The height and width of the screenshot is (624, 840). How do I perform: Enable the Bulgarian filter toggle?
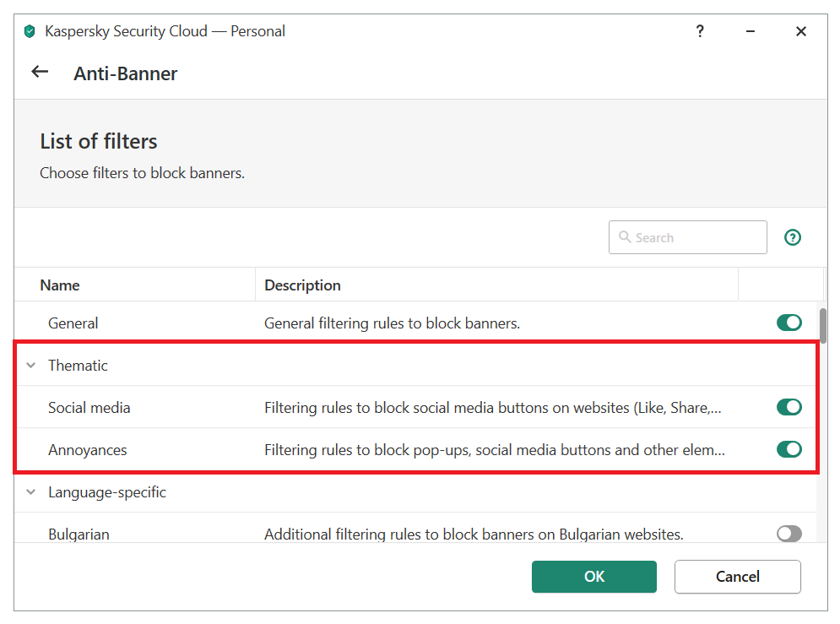[x=789, y=534]
